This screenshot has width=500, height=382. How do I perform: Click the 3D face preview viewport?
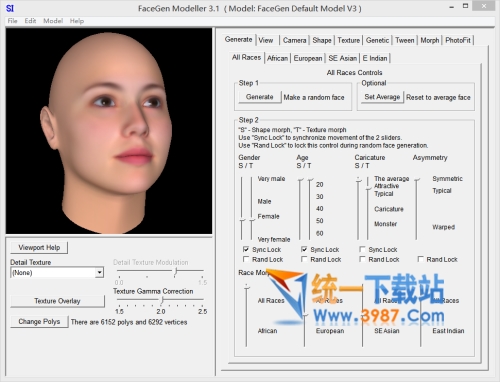tap(109, 131)
